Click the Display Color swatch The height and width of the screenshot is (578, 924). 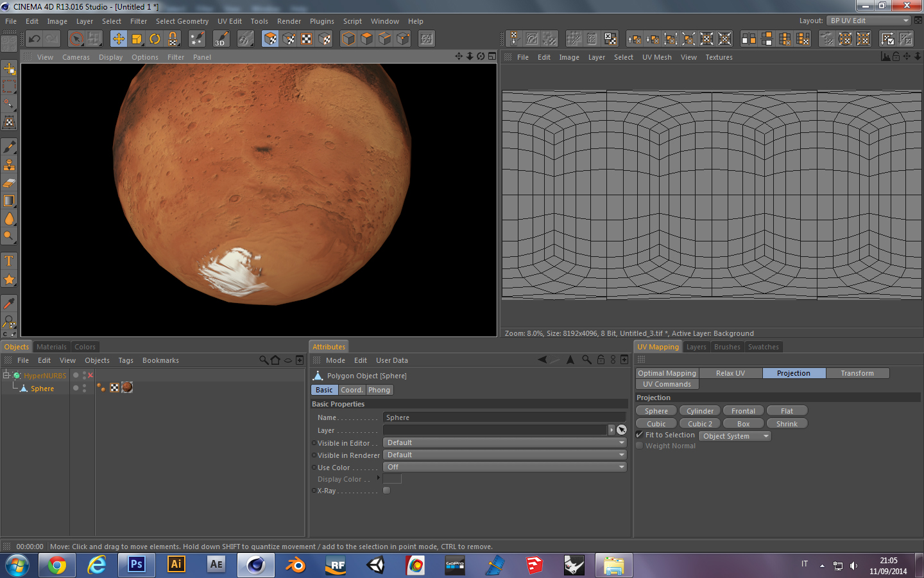point(392,479)
